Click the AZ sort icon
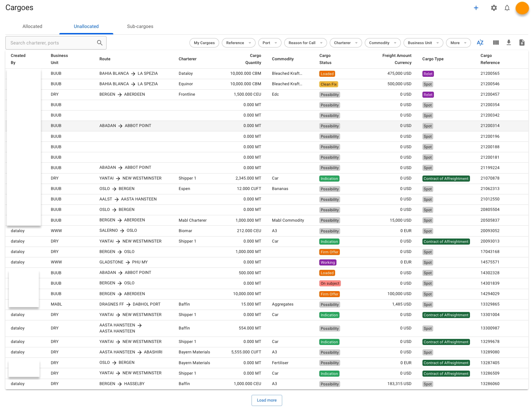Viewport: 532px width, 410px height. [480, 43]
